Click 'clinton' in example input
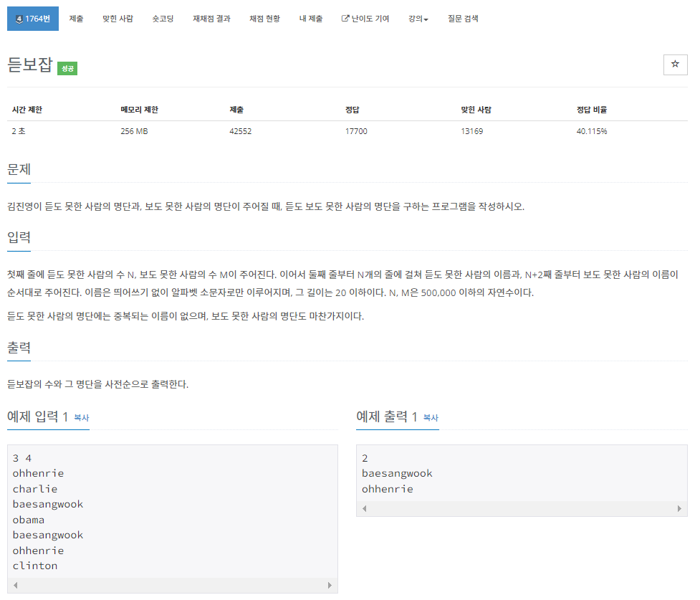 (35, 566)
